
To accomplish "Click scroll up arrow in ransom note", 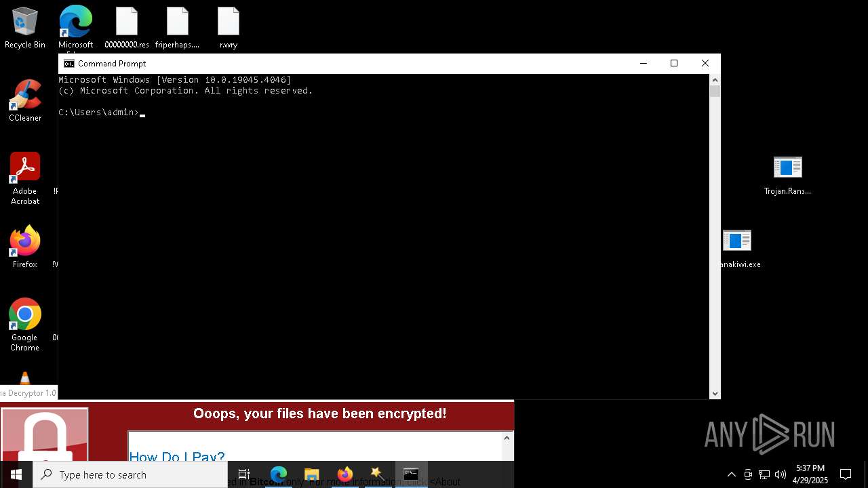I will coord(507,438).
